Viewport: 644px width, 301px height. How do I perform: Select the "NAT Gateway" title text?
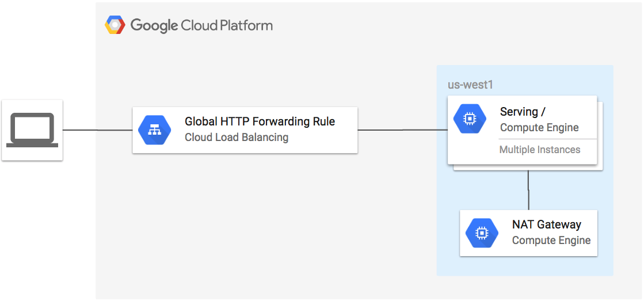tap(547, 224)
